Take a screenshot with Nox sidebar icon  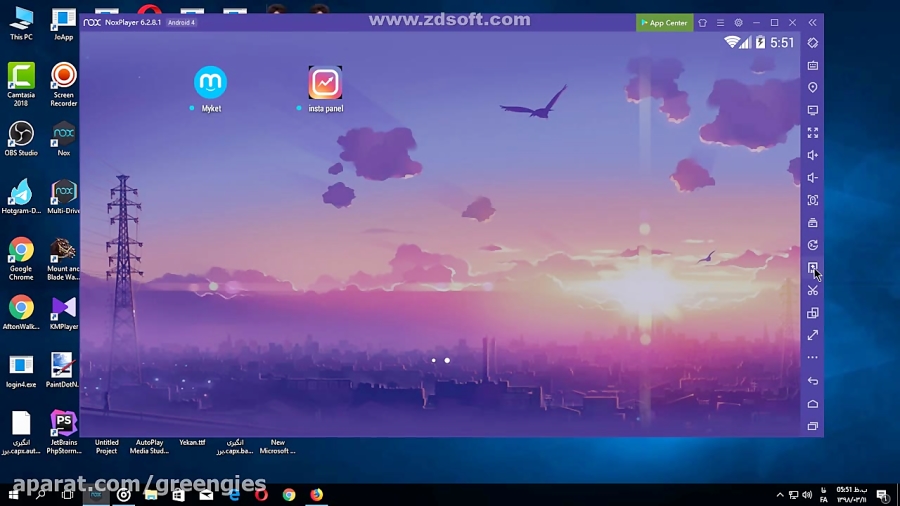[813, 200]
